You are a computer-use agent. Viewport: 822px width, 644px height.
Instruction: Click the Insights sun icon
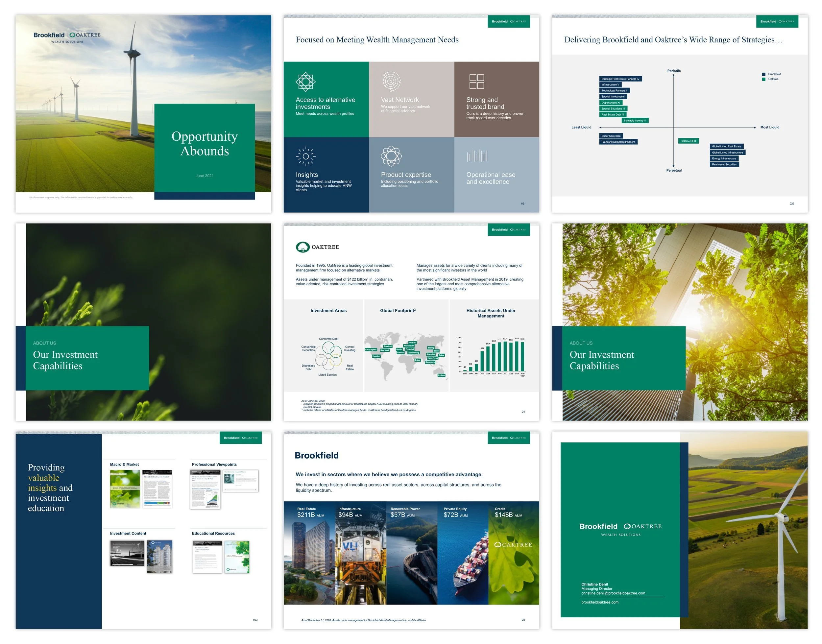[x=305, y=156]
